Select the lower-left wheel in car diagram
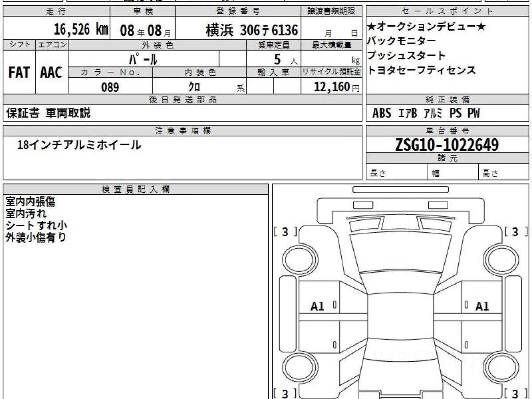Screen dimensions: 532x399 [x=295, y=368]
